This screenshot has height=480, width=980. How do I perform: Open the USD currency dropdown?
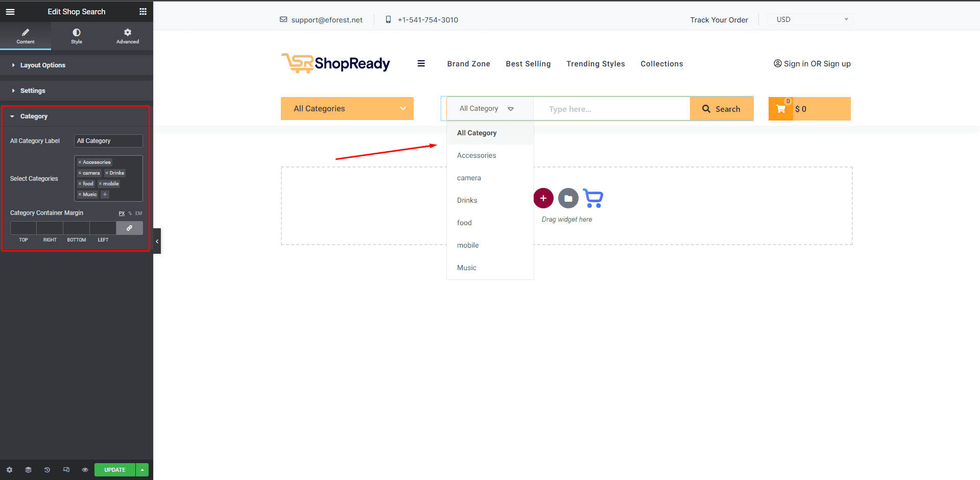(x=811, y=19)
